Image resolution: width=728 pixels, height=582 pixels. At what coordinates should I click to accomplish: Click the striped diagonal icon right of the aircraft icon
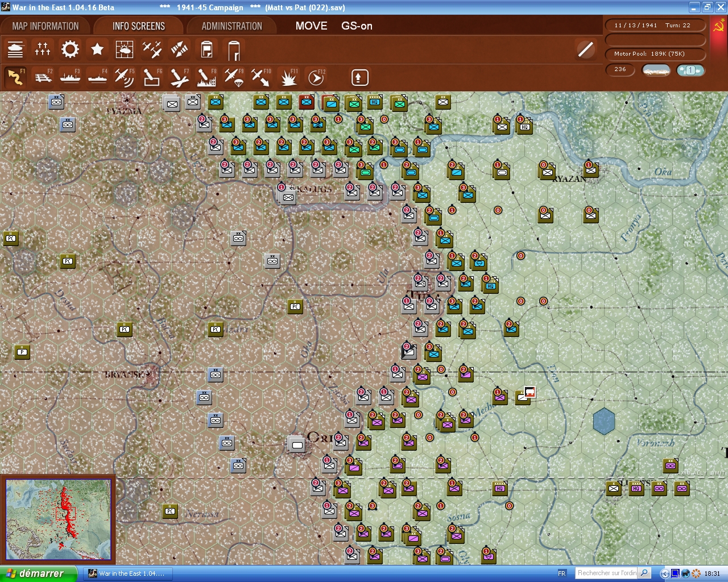(x=179, y=49)
